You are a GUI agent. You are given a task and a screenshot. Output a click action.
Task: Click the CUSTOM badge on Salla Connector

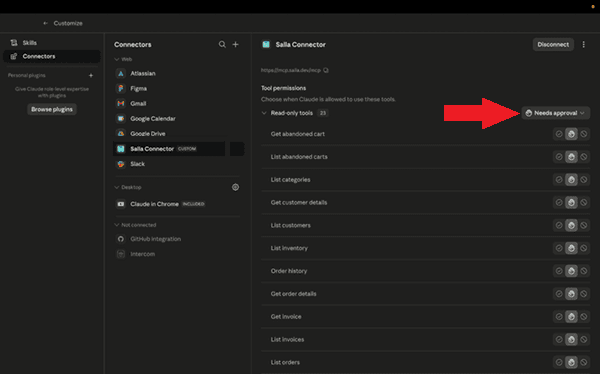[187, 149]
